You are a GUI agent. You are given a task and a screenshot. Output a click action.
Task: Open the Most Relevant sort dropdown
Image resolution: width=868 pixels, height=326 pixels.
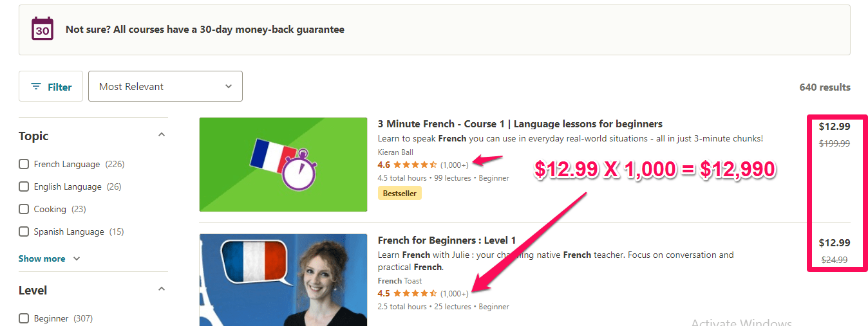pos(165,87)
